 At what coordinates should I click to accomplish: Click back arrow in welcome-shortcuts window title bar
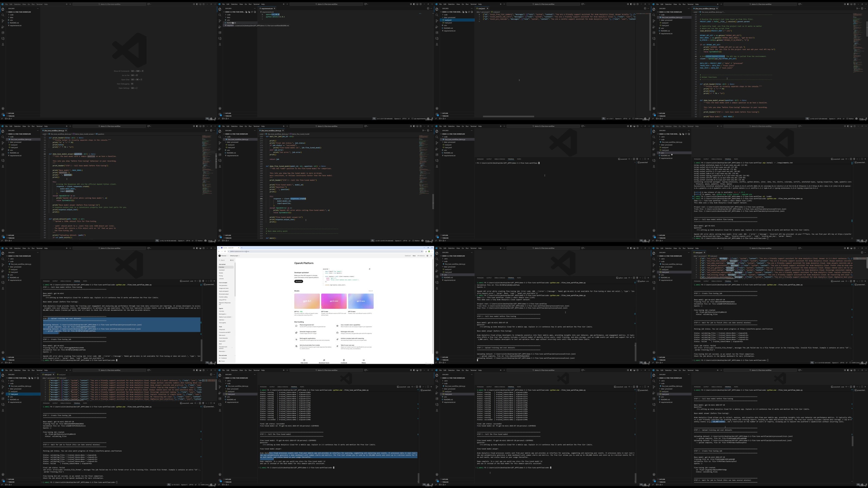(67, 4)
